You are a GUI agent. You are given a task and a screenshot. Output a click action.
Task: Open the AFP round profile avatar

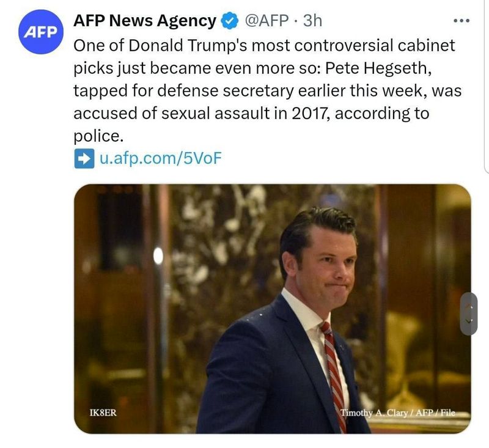coord(41,32)
